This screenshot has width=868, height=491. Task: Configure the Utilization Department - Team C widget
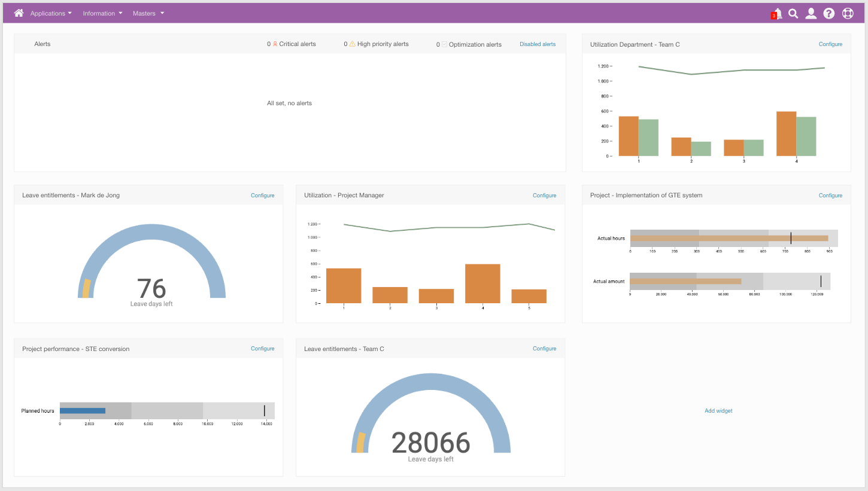(x=830, y=44)
